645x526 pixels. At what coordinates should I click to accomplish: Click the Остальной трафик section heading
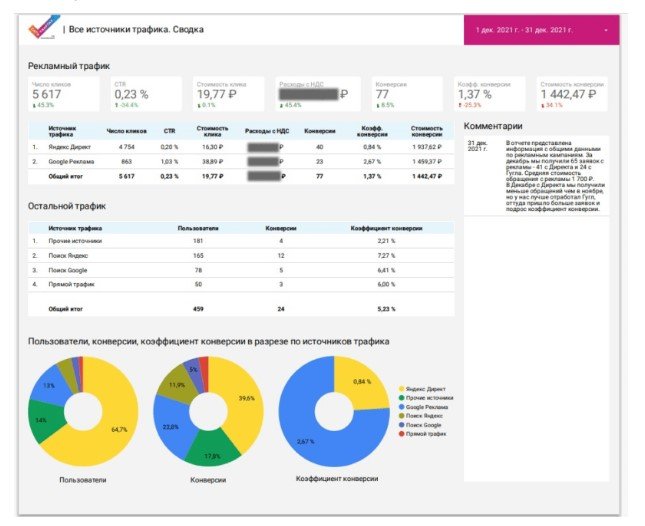click(67, 206)
